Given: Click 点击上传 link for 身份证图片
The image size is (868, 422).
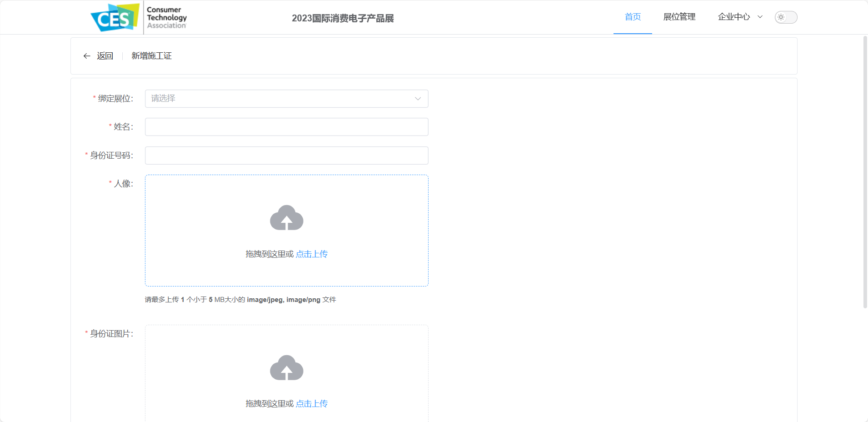Looking at the screenshot, I should click(311, 403).
